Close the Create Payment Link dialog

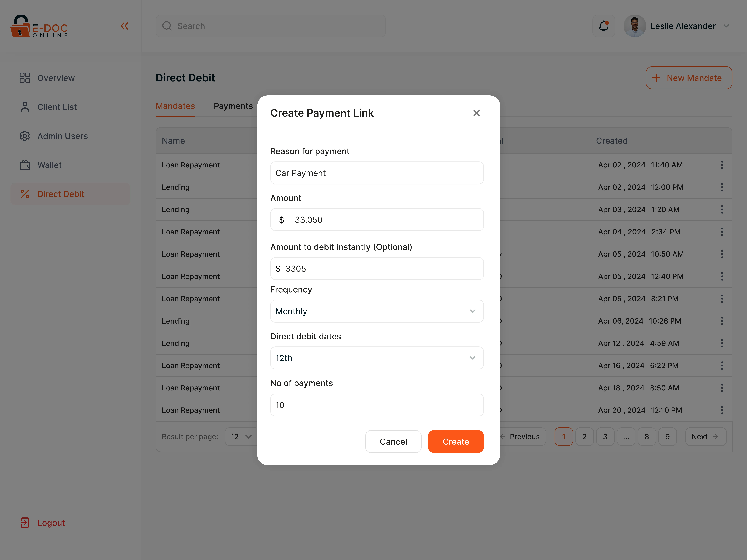pos(476,113)
